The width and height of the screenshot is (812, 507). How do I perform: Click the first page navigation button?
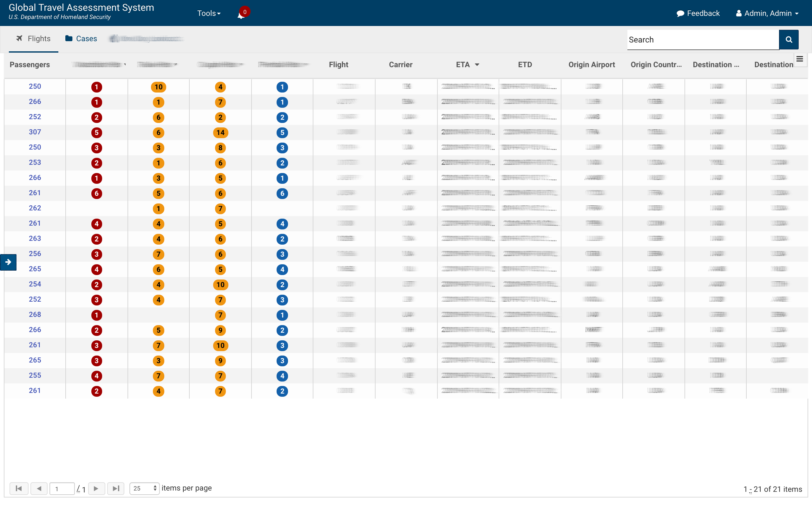click(x=19, y=487)
